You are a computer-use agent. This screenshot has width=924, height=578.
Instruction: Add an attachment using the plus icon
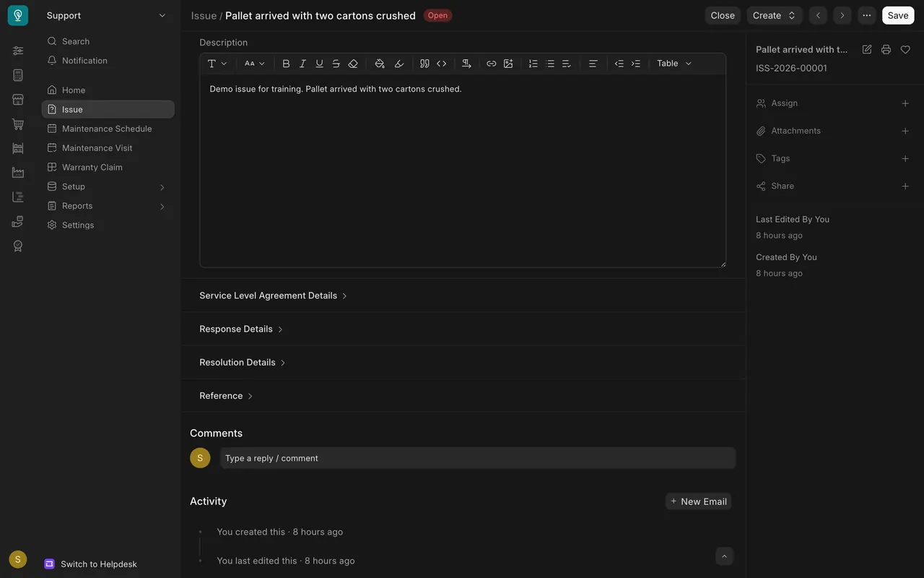pos(905,131)
